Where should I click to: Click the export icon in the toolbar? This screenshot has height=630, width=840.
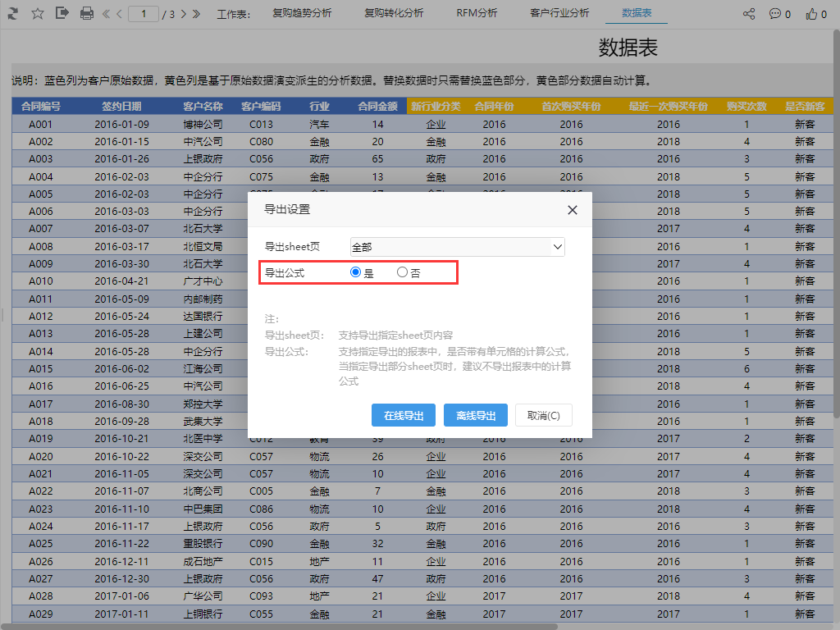click(62, 13)
